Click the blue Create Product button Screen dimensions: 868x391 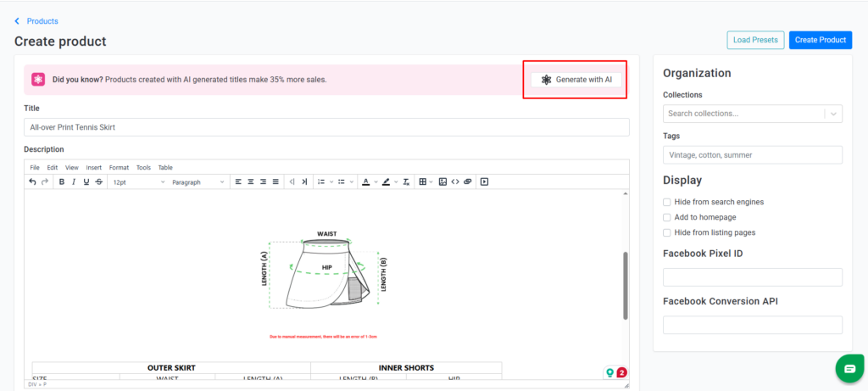coord(820,40)
